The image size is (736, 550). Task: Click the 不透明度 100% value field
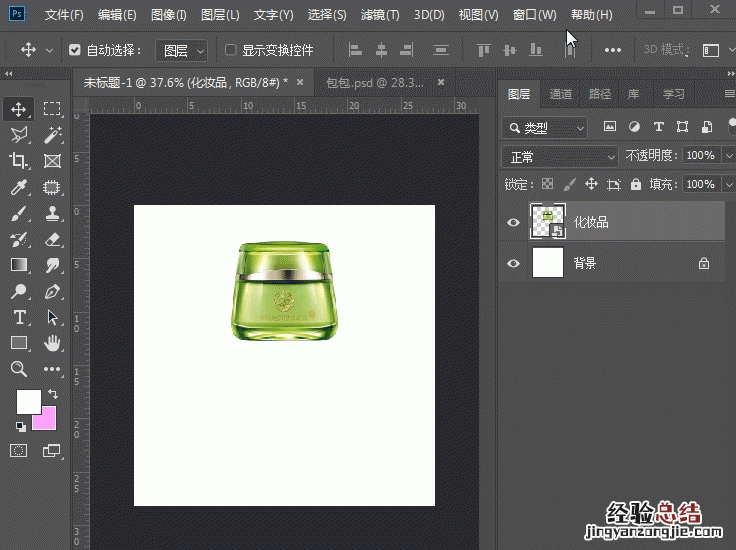pyautogui.click(x=700, y=155)
